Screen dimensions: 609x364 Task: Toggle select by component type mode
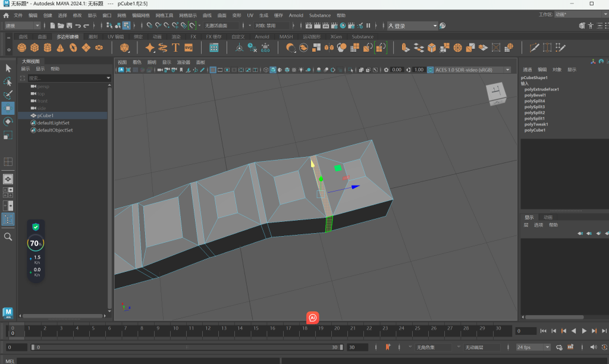126,26
